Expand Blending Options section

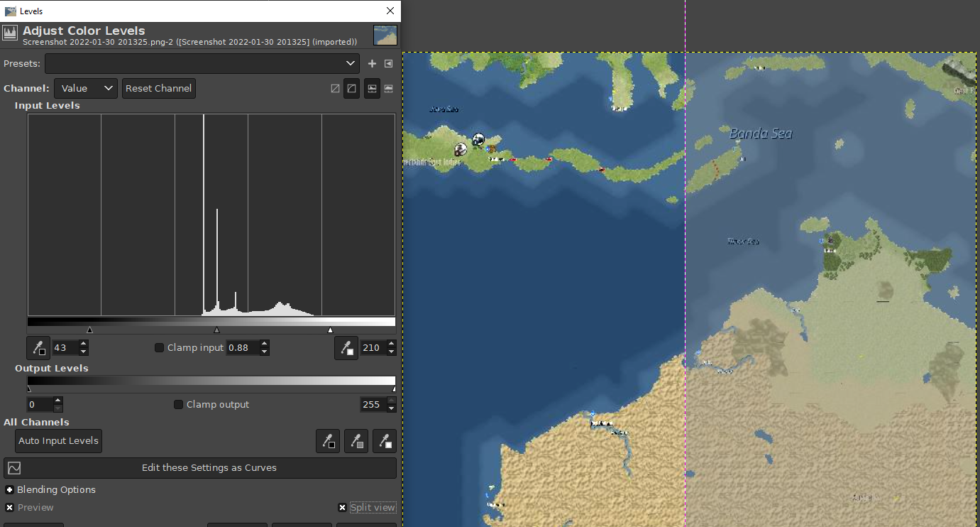(10, 490)
